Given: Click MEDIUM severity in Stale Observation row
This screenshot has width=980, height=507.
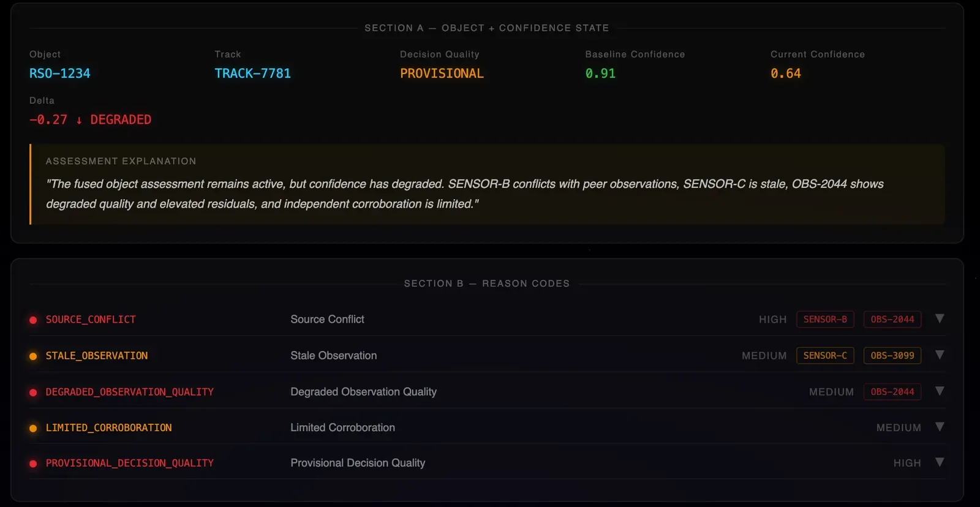Looking at the screenshot, I should pos(764,356).
